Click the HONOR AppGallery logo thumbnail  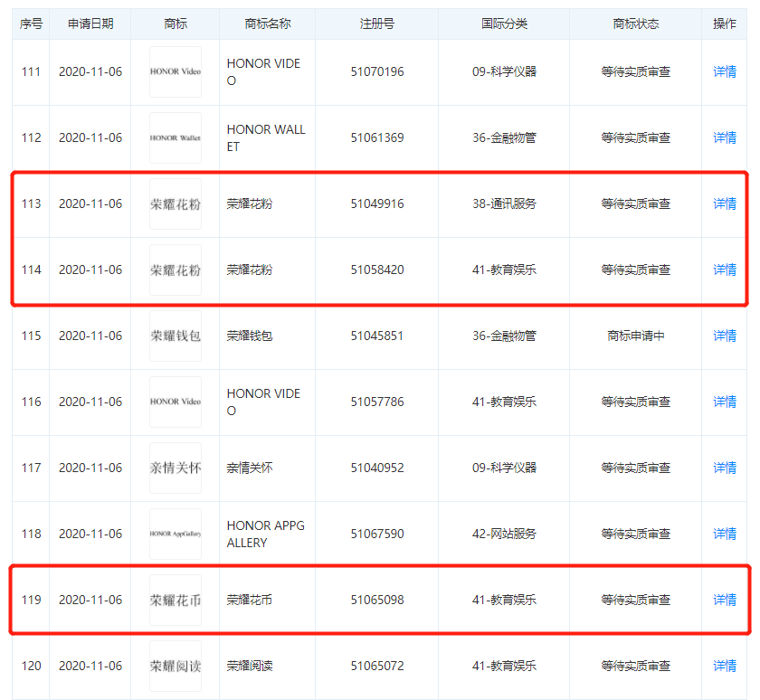tap(176, 534)
